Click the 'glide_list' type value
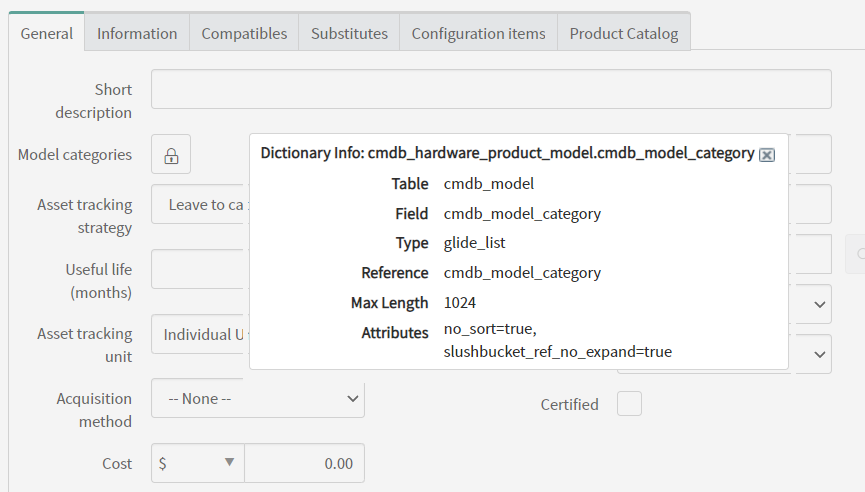 click(x=474, y=243)
